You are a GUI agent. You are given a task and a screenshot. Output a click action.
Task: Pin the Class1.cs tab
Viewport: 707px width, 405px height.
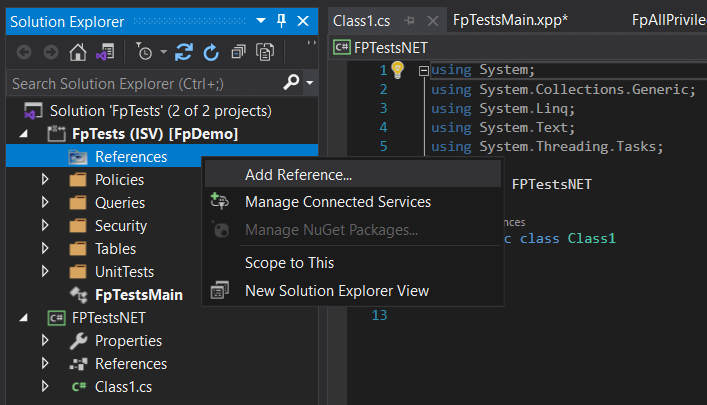409,21
